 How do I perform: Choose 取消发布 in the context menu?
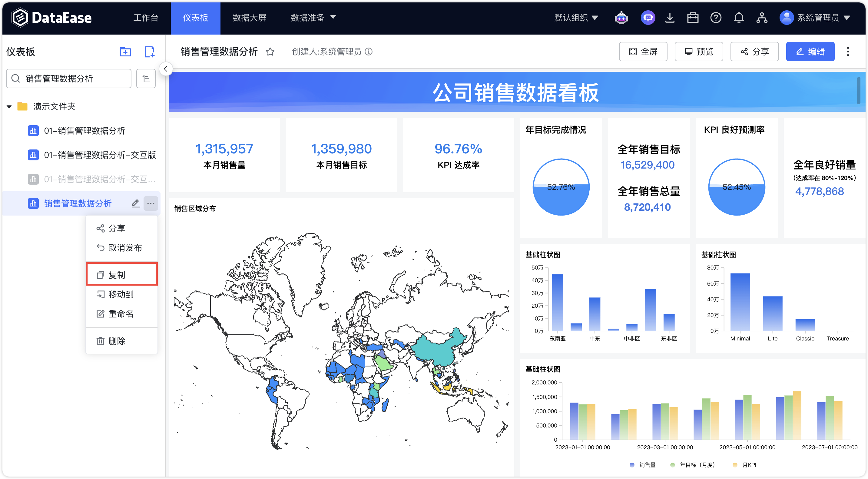pyautogui.click(x=122, y=248)
